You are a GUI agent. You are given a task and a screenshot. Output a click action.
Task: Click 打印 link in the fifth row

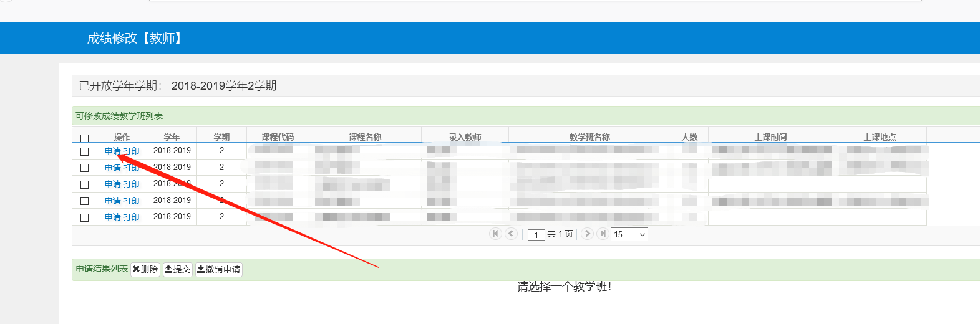[131, 217]
